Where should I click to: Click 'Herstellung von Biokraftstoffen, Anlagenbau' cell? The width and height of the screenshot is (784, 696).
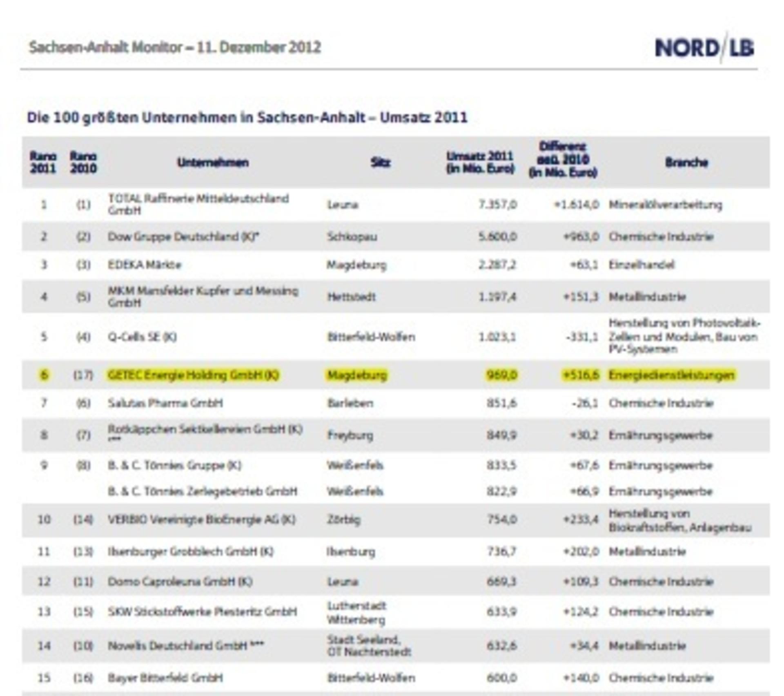point(680,521)
